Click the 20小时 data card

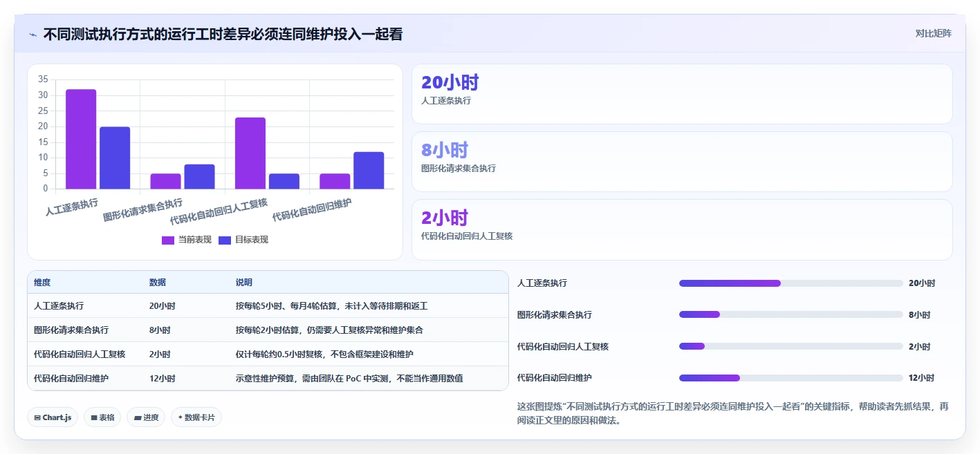click(682, 94)
